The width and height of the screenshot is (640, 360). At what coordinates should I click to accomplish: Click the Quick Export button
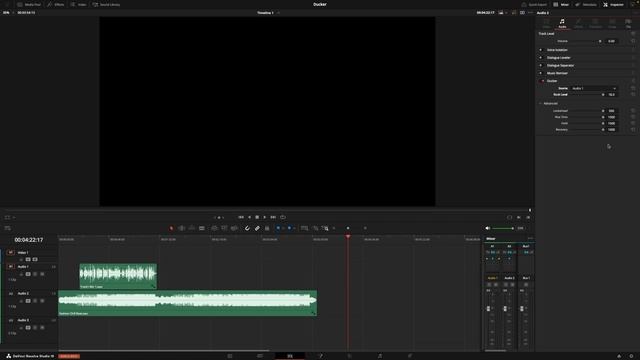pos(534,4)
